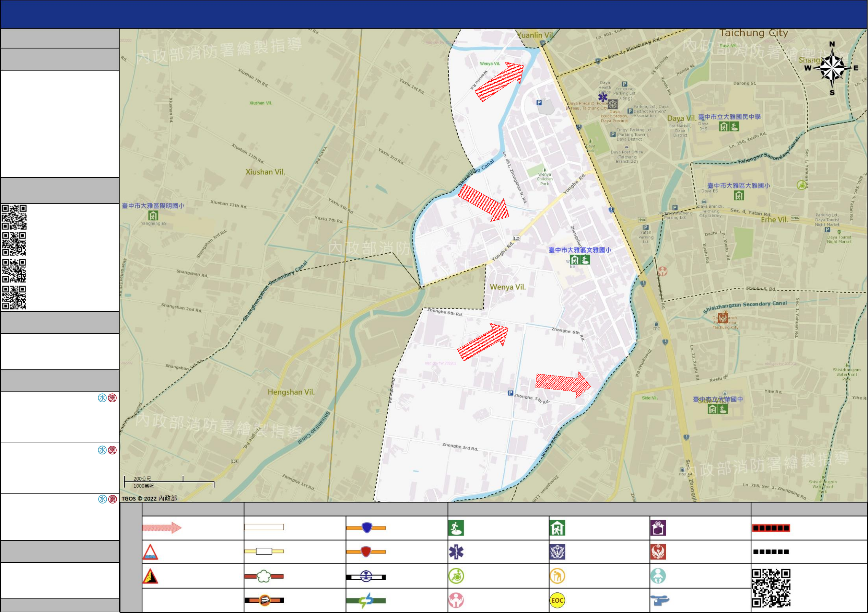The width and height of the screenshot is (868, 613).
Task: Select the 臺中市立大雅國民中學 school label
Action: click(730, 117)
